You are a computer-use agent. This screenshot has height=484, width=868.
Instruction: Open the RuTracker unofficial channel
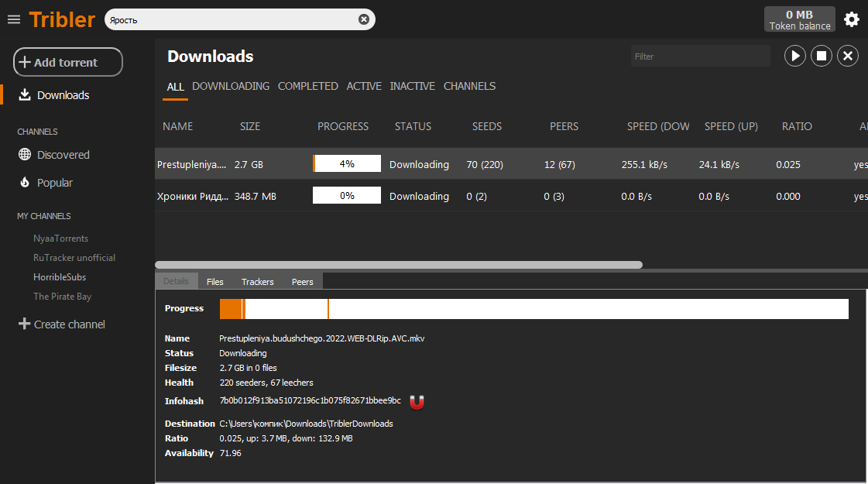click(74, 258)
